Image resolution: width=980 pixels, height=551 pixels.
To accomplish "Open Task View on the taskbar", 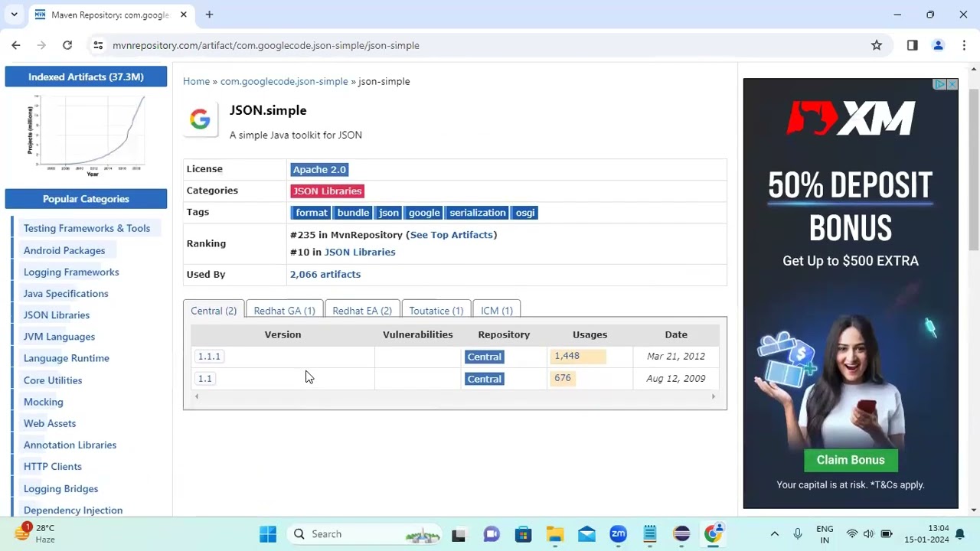I will pyautogui.click(x=459, y=534).
